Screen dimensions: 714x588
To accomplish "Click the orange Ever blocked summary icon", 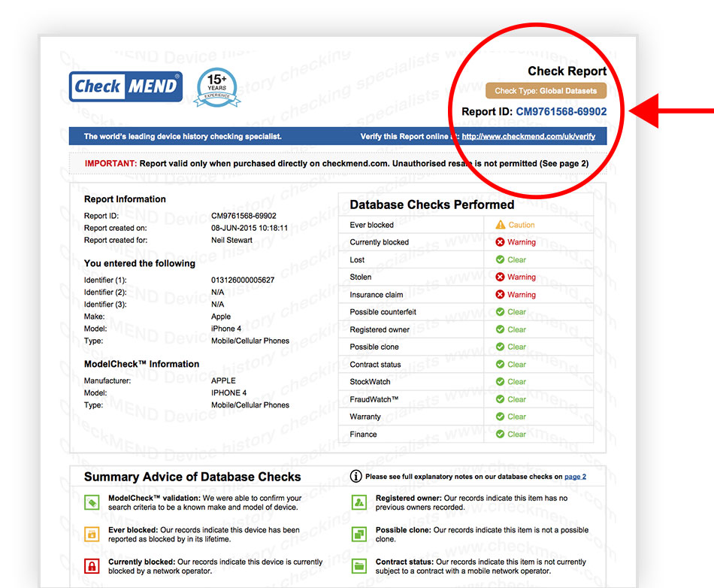I will (92, 535).
